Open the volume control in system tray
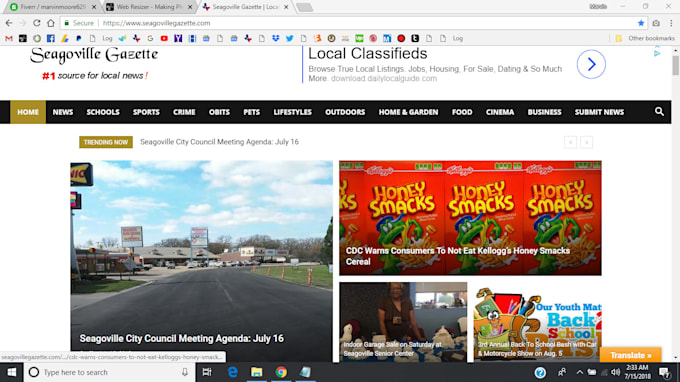Screen dimensions: 680x382 [x=615, y=372]
